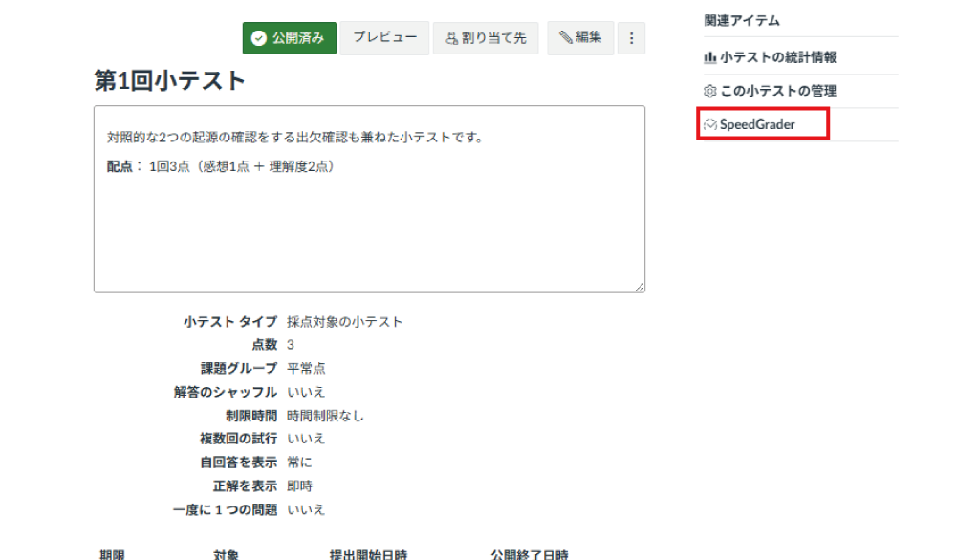Open the SpeedGrader link
The image size is (956, 560).
pos(757,124)
